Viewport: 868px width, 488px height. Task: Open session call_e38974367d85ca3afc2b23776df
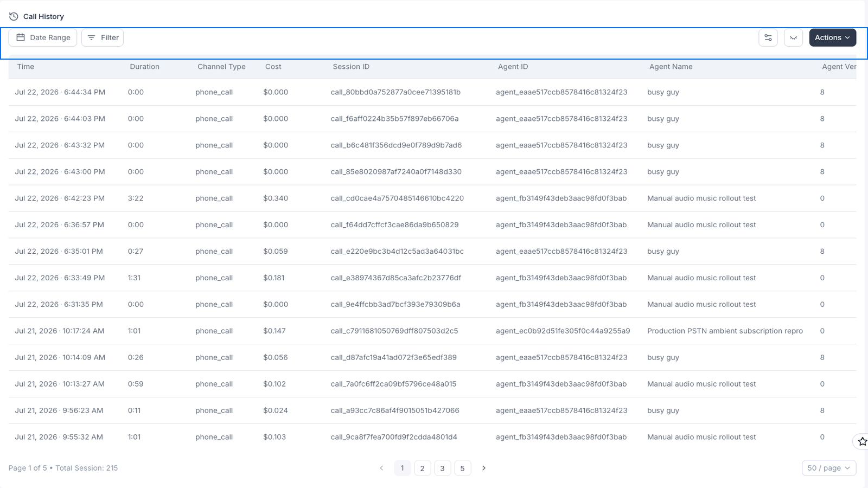(396, 278)
